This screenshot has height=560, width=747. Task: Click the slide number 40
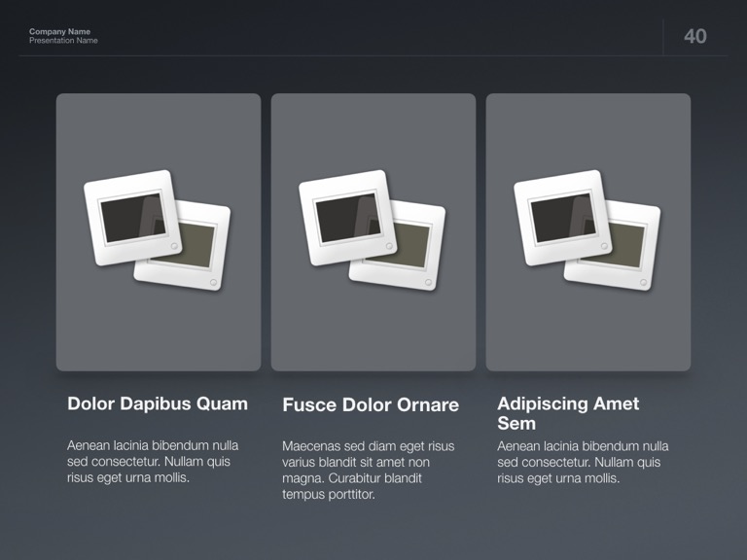[x=695, y=37]
